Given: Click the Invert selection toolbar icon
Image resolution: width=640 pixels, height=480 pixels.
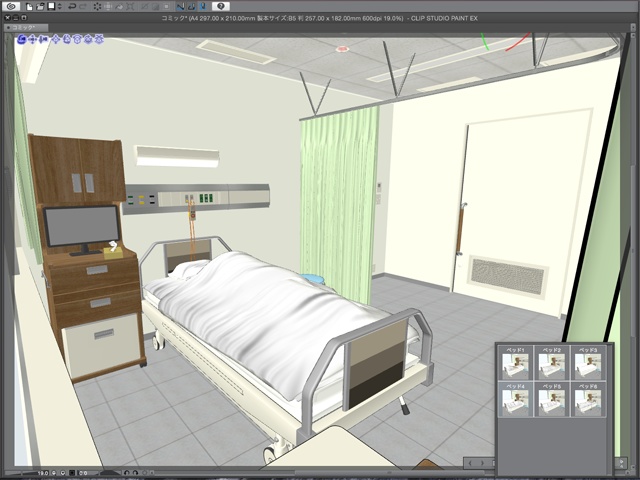Looking at the screenshot, I should tap(144, 6).
